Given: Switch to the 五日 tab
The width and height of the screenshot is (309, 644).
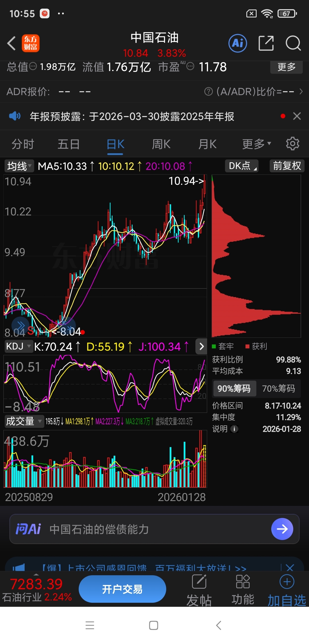Looking at the screenshot, I should (69, 144).
